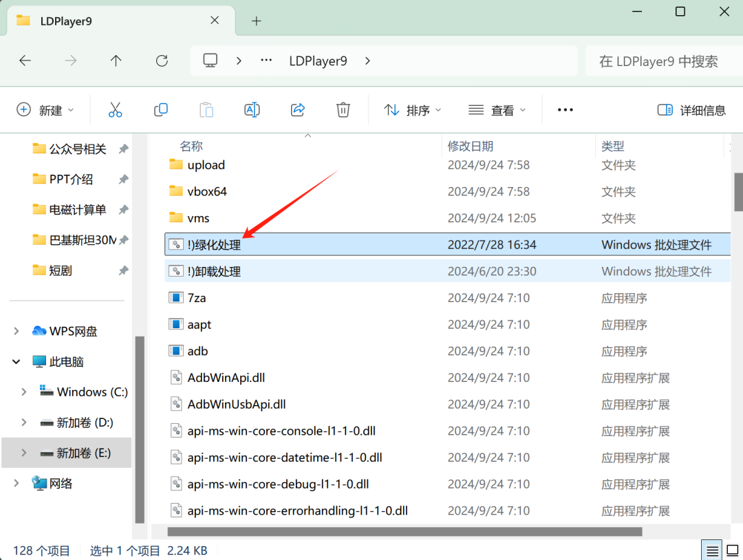The image size is (743, 560).
Task: Click the Delete trash icon
Action: [x=343, y=110]
